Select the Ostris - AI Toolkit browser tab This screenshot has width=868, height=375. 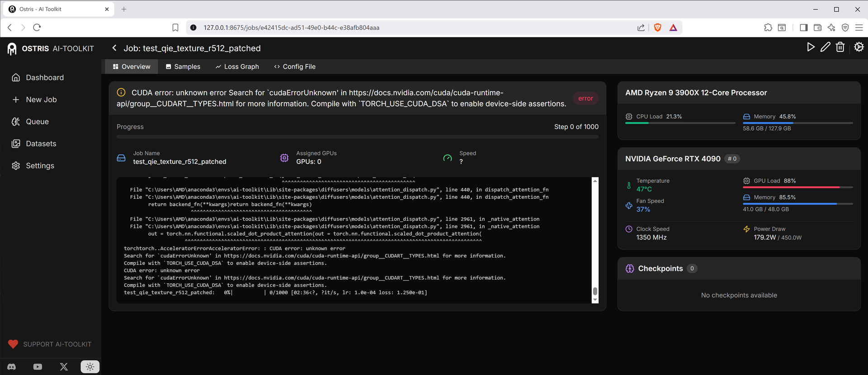pos(58,9)
